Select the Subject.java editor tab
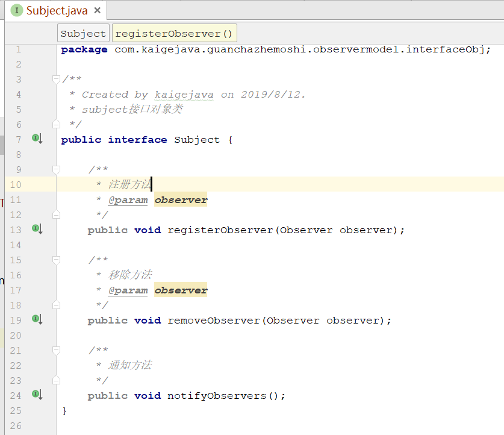Viewport: 504px width, 435px height. (56, 11)
